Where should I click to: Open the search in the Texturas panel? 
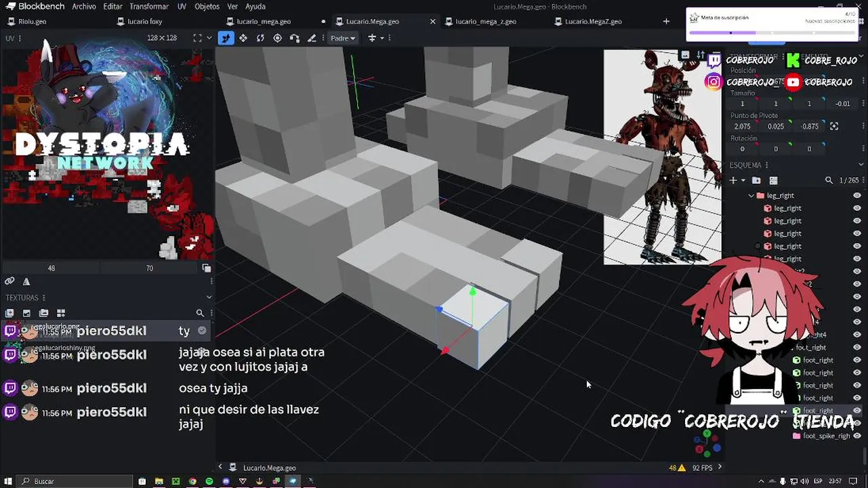pyautogui.click(x=200, y=313)
